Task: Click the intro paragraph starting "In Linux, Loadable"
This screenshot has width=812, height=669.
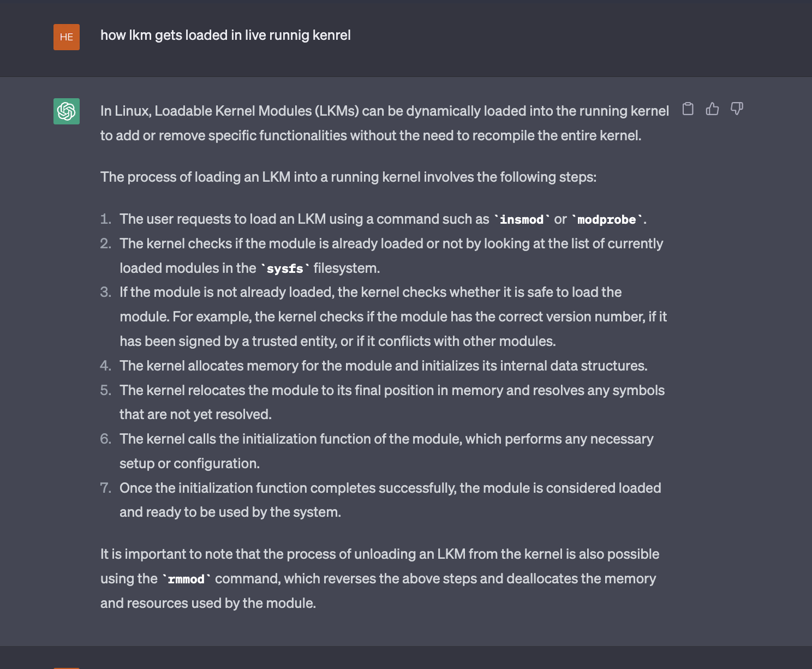Action: pyautogui.click(x=385, y=123)
